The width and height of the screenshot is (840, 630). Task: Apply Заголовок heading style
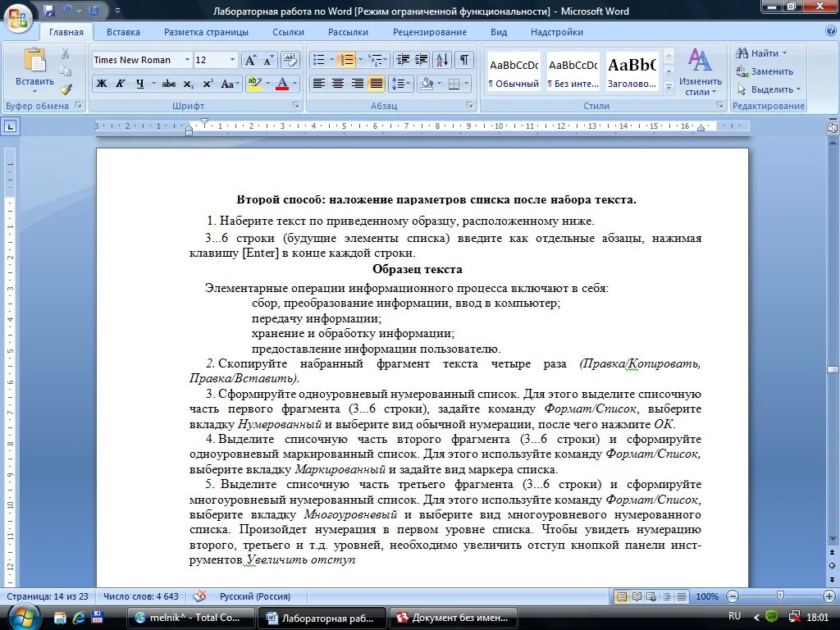[632, 72]
